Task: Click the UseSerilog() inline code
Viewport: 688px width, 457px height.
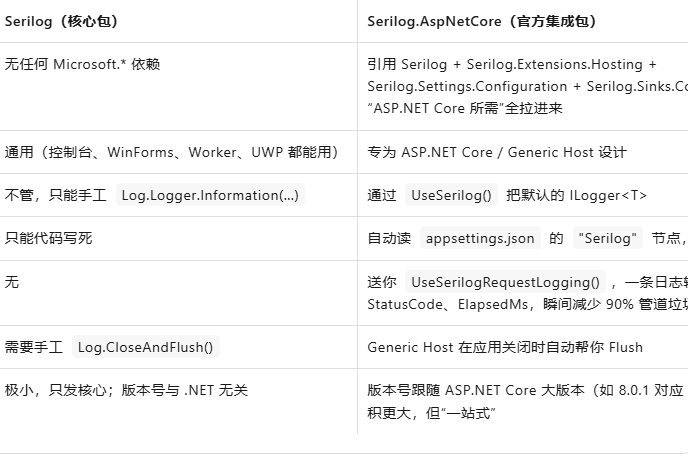Action: [x=452, y=195]
